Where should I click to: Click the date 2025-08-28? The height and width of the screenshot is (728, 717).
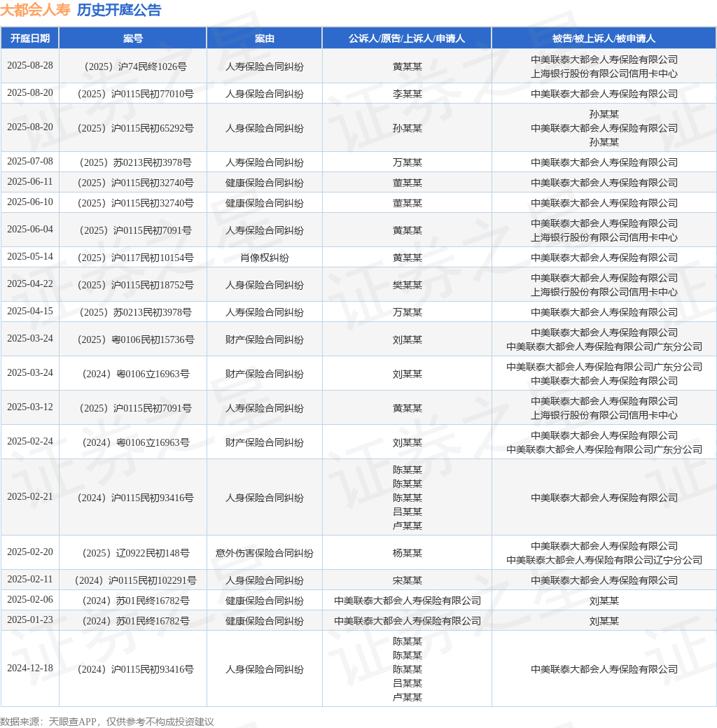pyautogui.click(x=29, y=66)
